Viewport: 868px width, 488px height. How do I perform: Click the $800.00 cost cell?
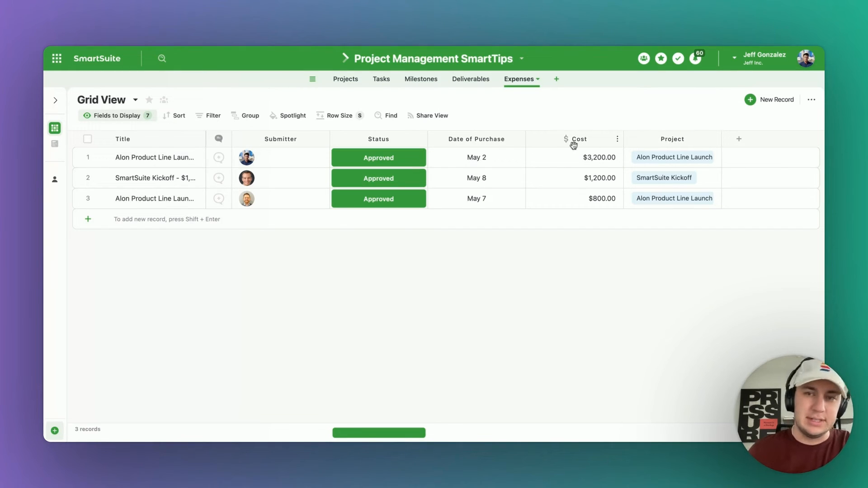click(575, 198)
